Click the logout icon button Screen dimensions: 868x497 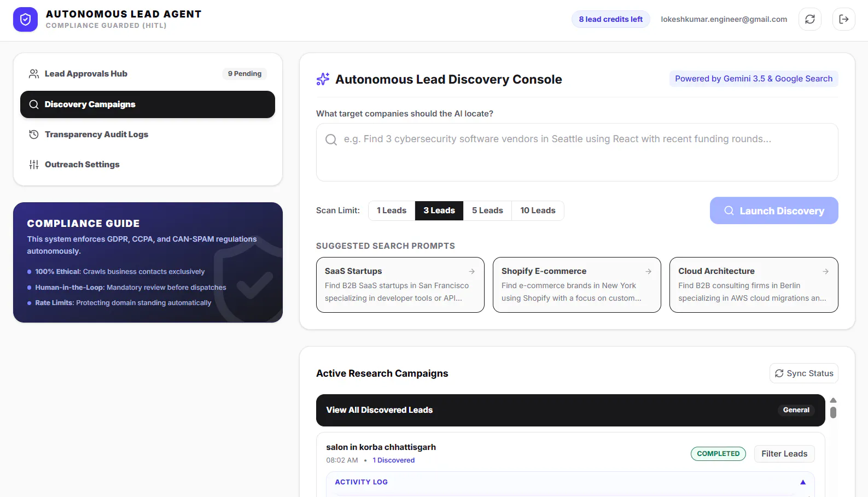click(x=844, y=19)
